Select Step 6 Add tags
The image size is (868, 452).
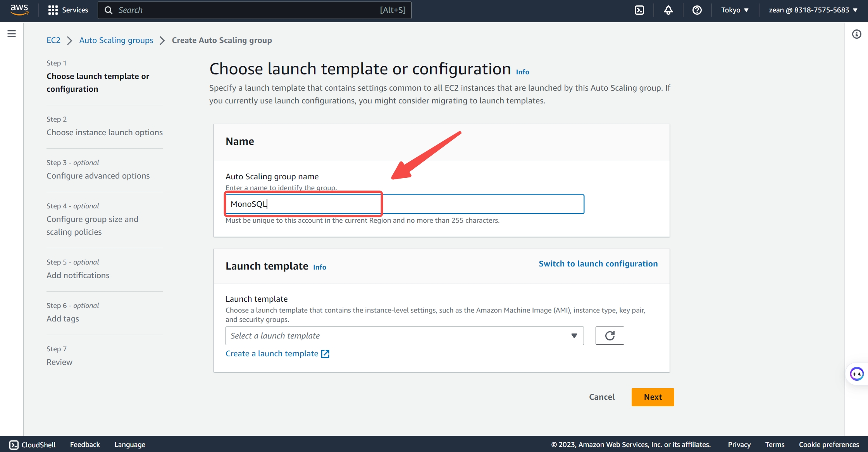(x=63, y=319)
